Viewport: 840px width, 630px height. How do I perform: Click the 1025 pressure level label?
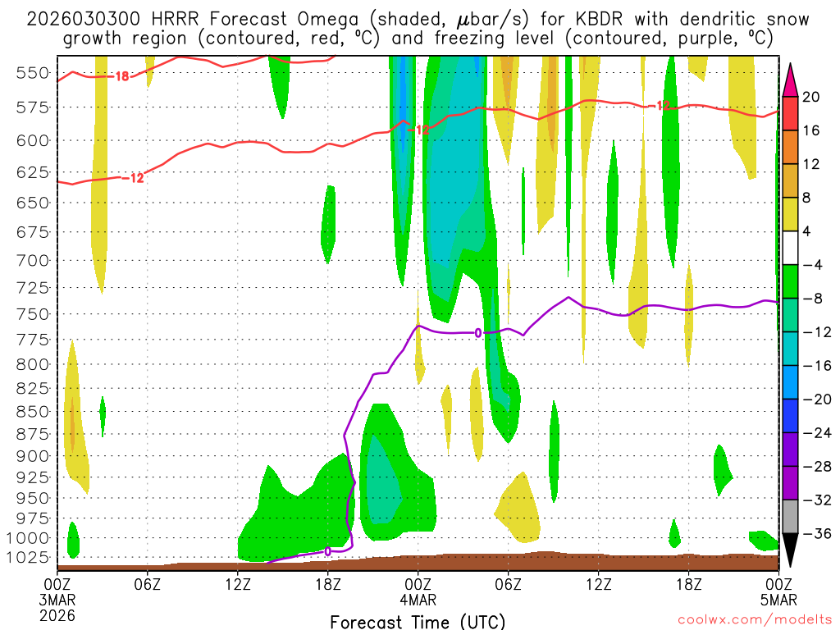(x=28, y=558)
